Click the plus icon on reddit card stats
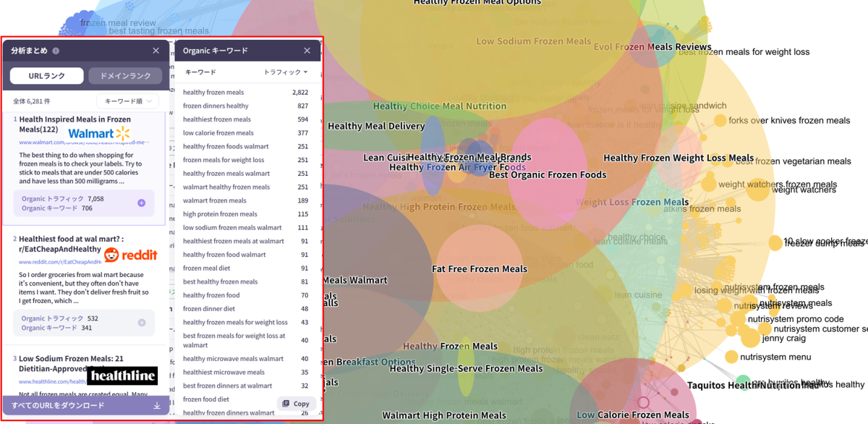The width and height of the screenshot is (868, 424). [x=141, y=323]
